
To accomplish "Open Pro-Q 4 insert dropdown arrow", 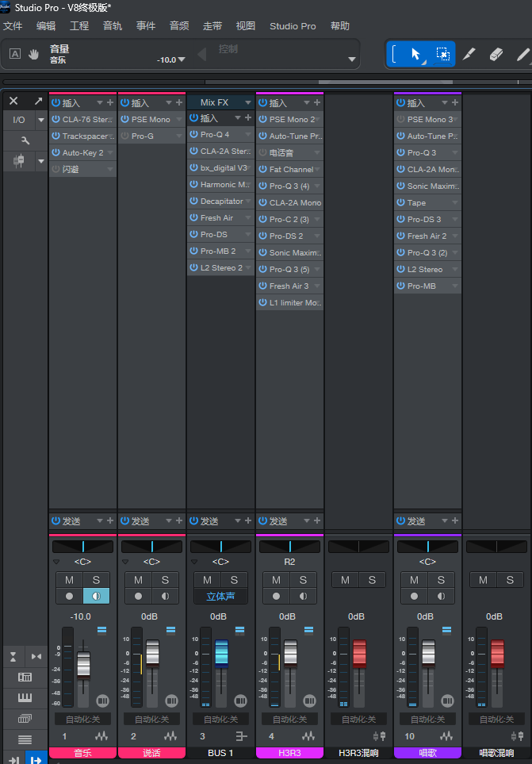I will pos(248,134).
